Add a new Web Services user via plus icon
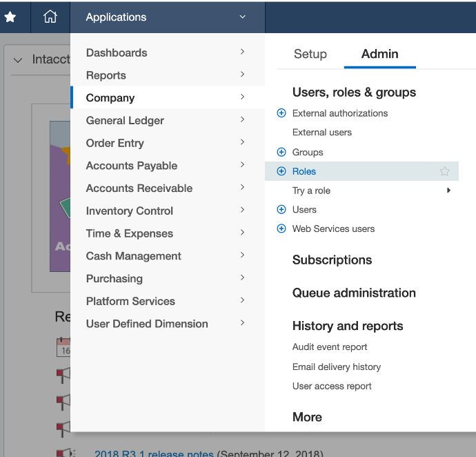The width and height of the screenshot is (476, 457). [x=281, y=228]
